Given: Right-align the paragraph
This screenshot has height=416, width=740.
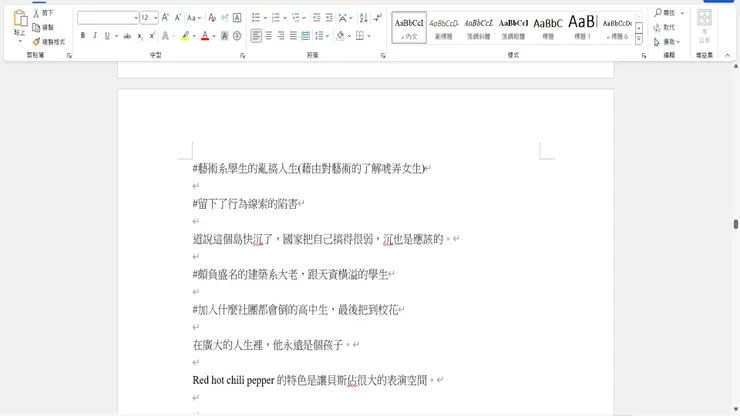Looking at the screenshot, I should coord(281,36).
